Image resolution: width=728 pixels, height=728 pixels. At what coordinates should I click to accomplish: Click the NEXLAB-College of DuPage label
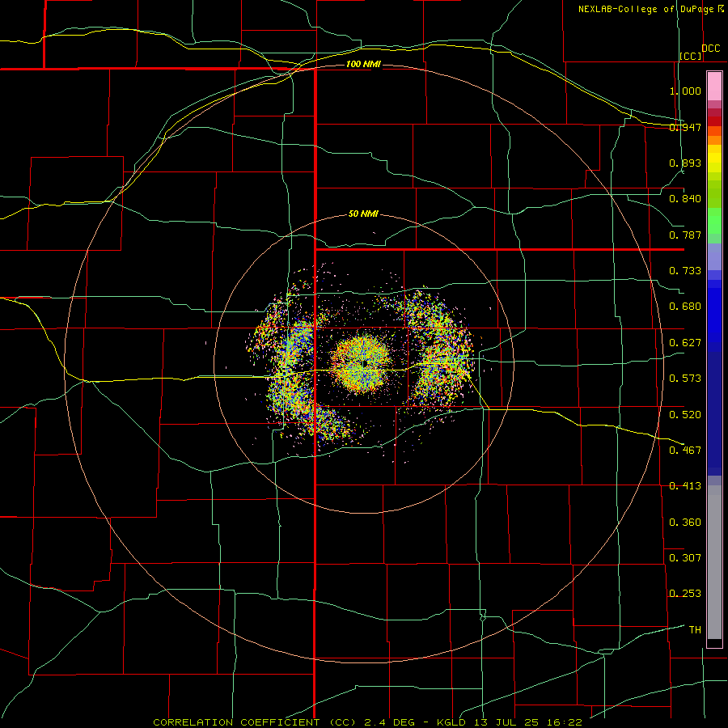point(645,9)
